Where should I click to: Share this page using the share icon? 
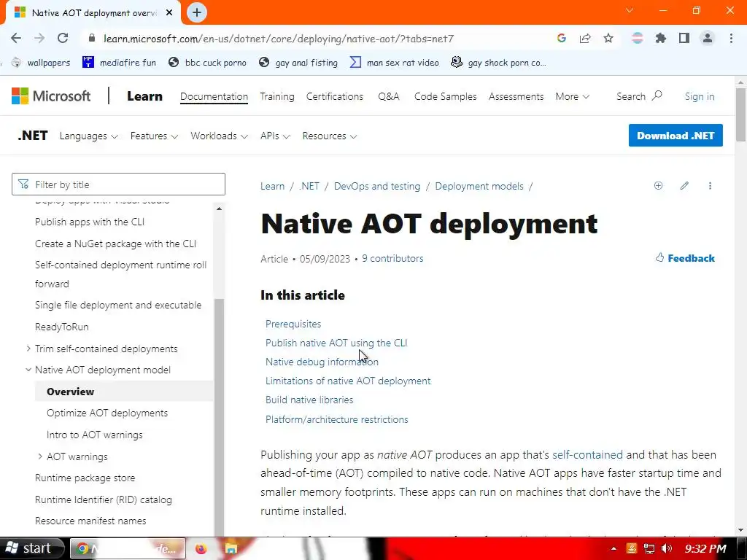585,39
